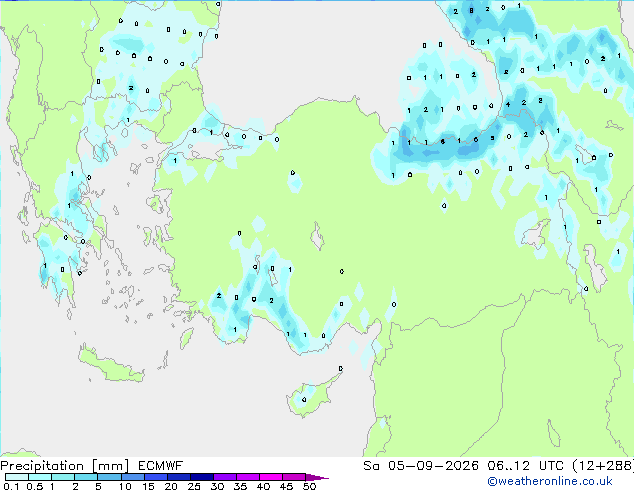Click the legend label '10'
Image resolution: width=634 pixels, height=490 pixels.
(125, 486)
